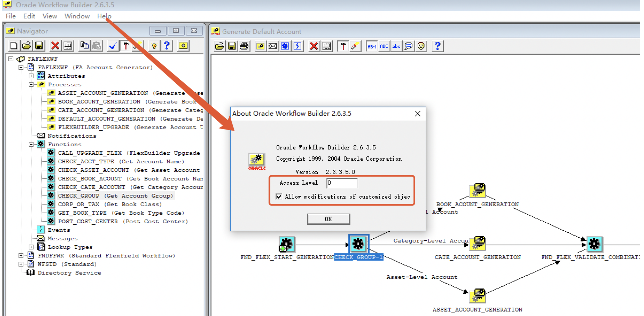The width and height of the screenshot is (644, 316).
Task: Collapse the Functions branch
Action: click(x=31, y=144)
